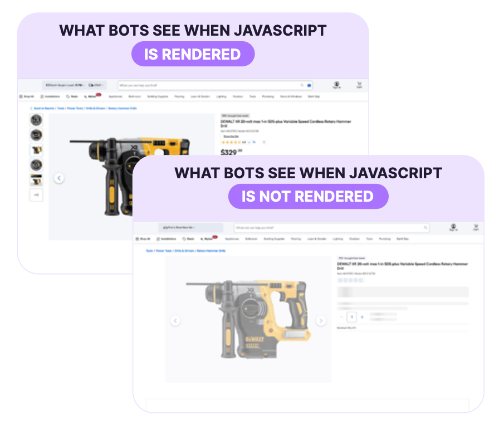
Task: Select Appliances in not-rendered page navigation
Action: tap(232, 239)
